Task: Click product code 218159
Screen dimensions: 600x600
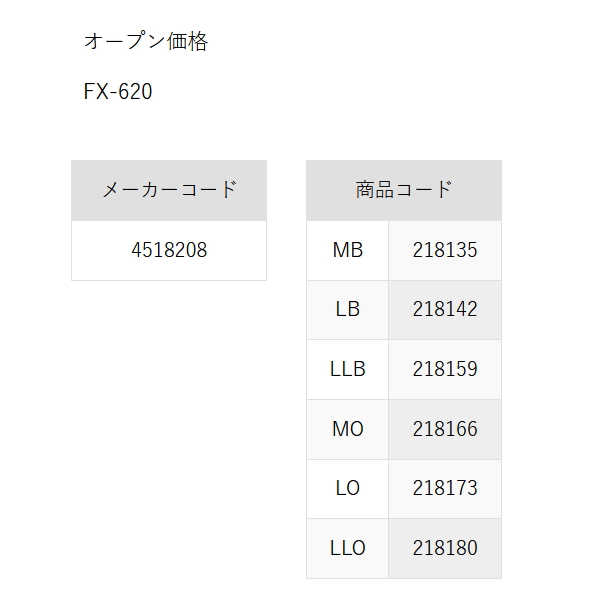Action: 445,369
